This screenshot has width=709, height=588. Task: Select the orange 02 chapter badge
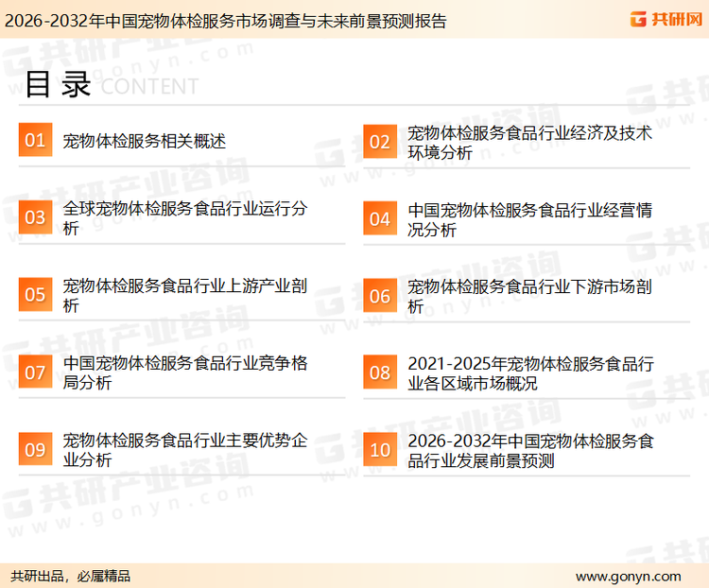(x=380, y=142)
